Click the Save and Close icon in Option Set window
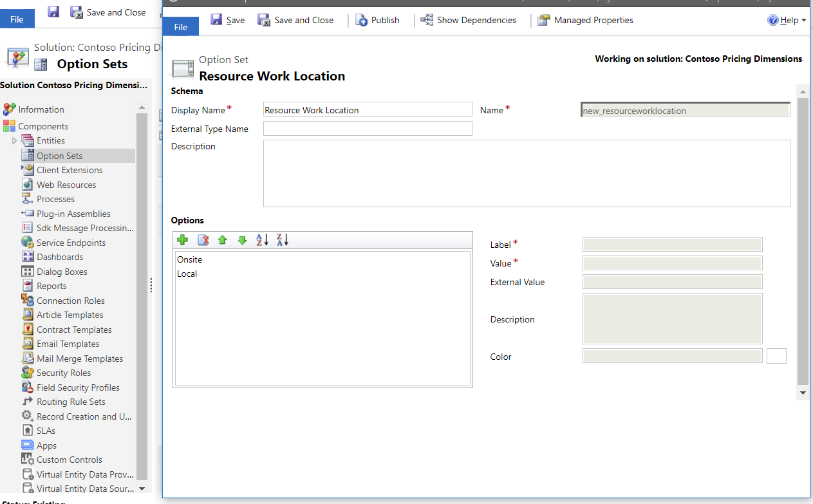 264,20
